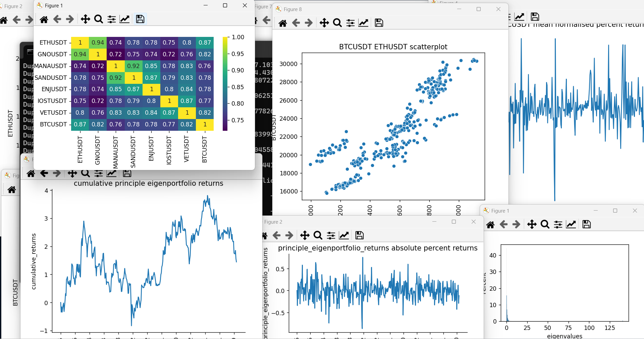Viewport: 644px width, 339px height.
Task: Save the cumulative eigenportfolio returns figure
Action: point(126,173)
